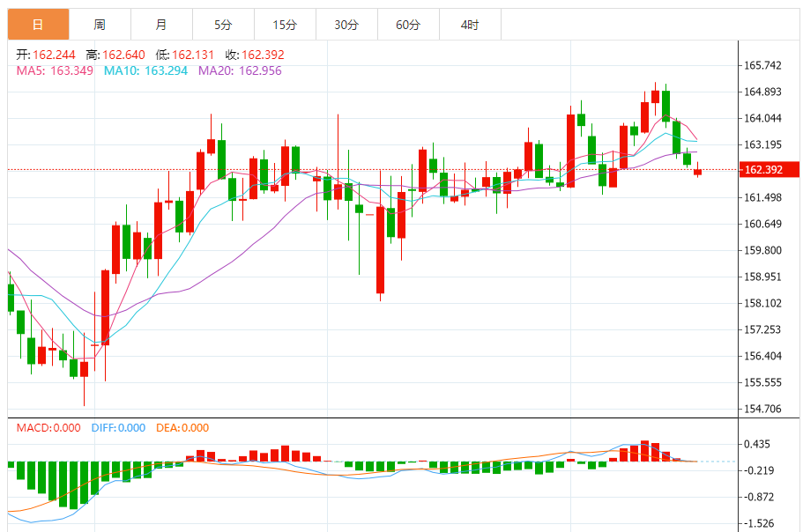Image resolution: width=803 pixels, height=532 pixels.
Task: Click the 0.435 MACD axis label
Action: click(757, 444)
